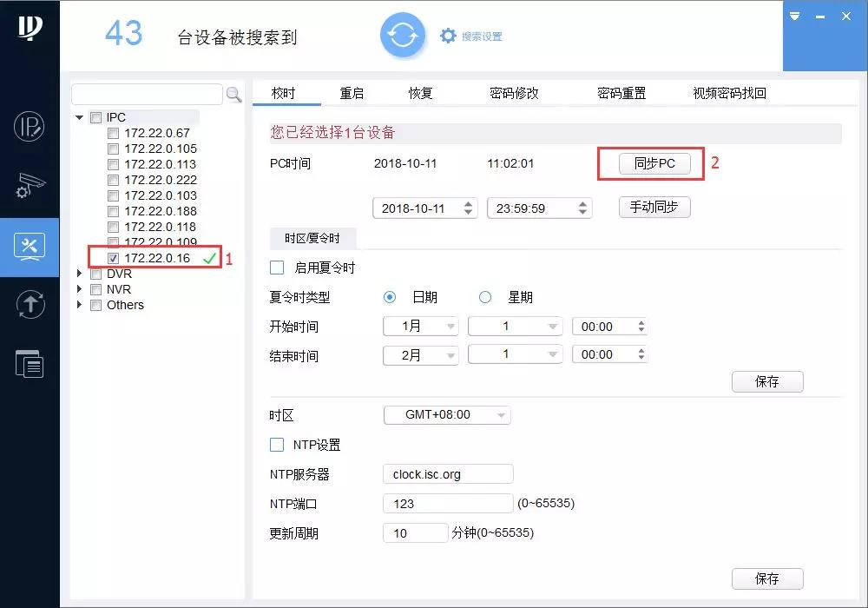Click the blue refresh search icon
Screen dimensions: 868x608
click(403, 36)
